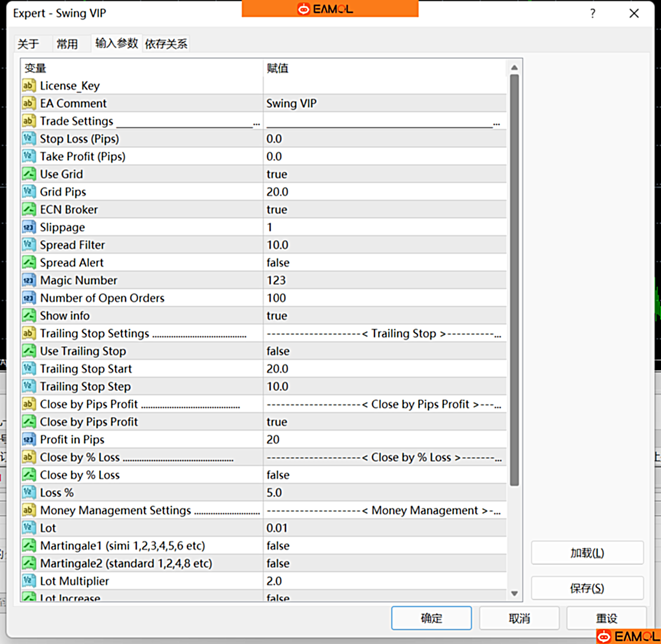Image resolution: width=661 pixels, height=644 pixels.
Task: Open the 依存关系 tab
Action: coord(166,44)
